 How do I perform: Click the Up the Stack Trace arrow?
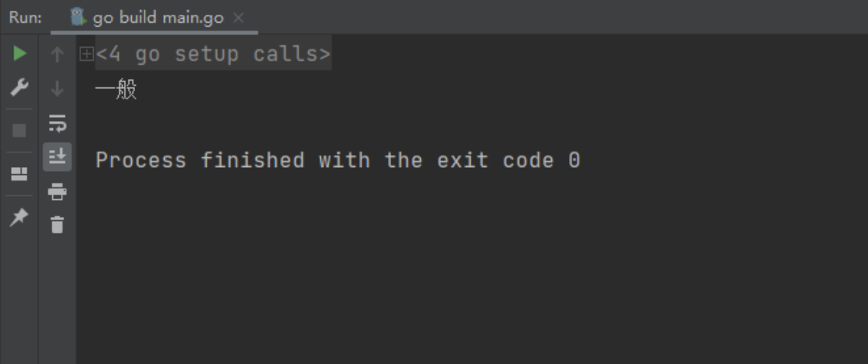click(57, 55)
